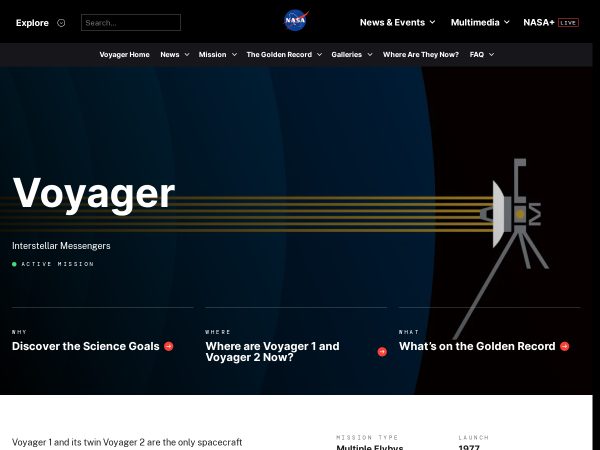This screenshot has height=450, width=600.
Task: Click the MISSION TYPE label
Action: [x=367, y=437]
